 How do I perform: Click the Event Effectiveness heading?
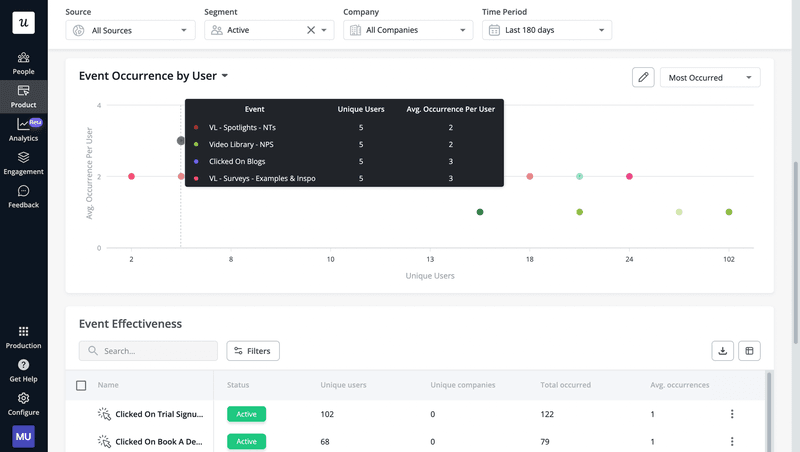pyautogui.click(x=130, y=323)
